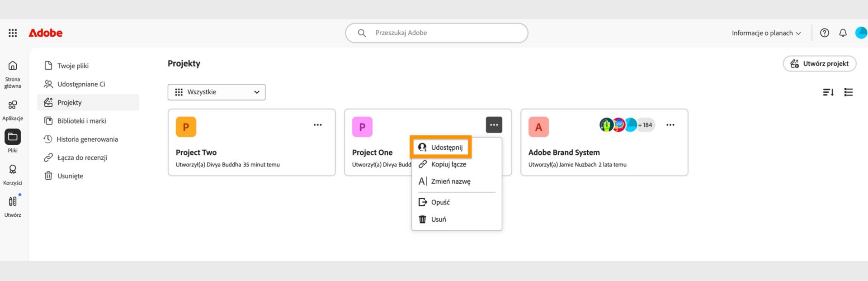
Task: Open the Adobe apps grid icon
Action: point(12,33)
